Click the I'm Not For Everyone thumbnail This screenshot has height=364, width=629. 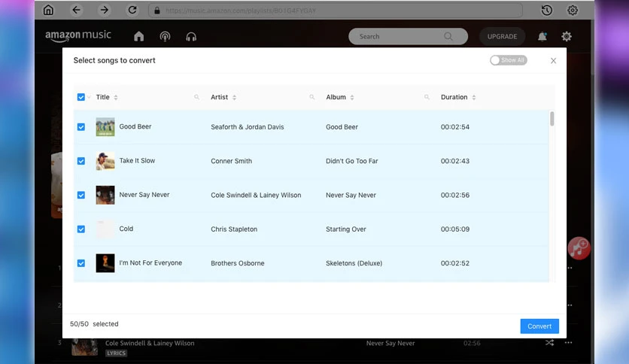click(105, 263)
